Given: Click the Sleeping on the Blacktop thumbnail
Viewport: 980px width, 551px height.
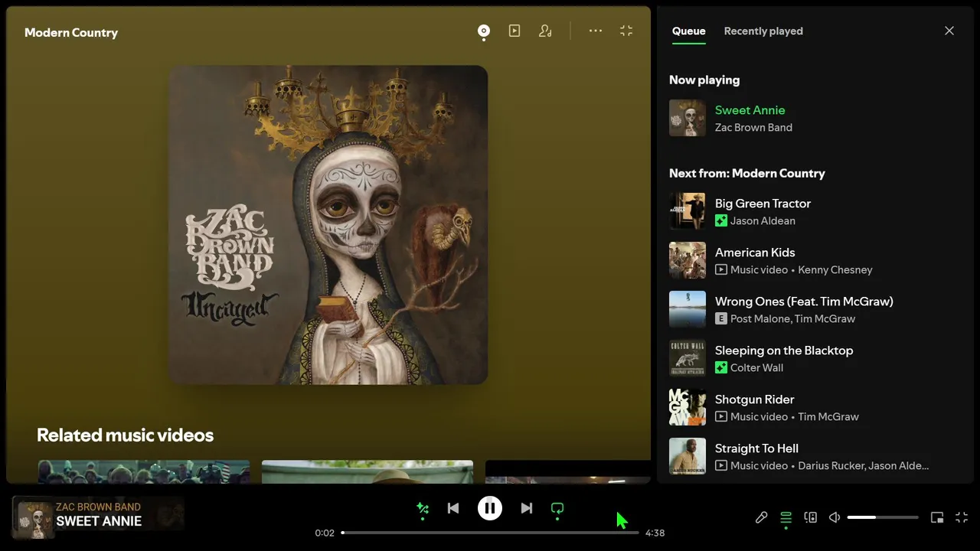Looking at the screenshot, I should coord(688,358).
